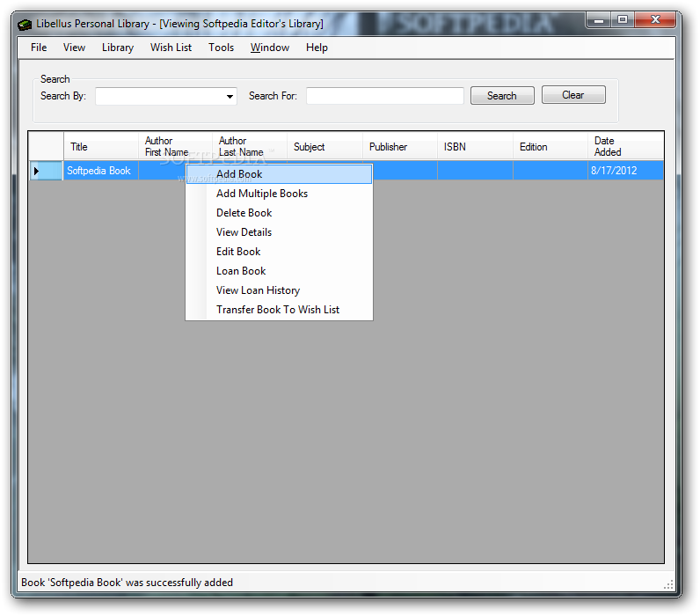
Task: Click the Libellus book icon in title bar
Action: (x=25, y=24)
